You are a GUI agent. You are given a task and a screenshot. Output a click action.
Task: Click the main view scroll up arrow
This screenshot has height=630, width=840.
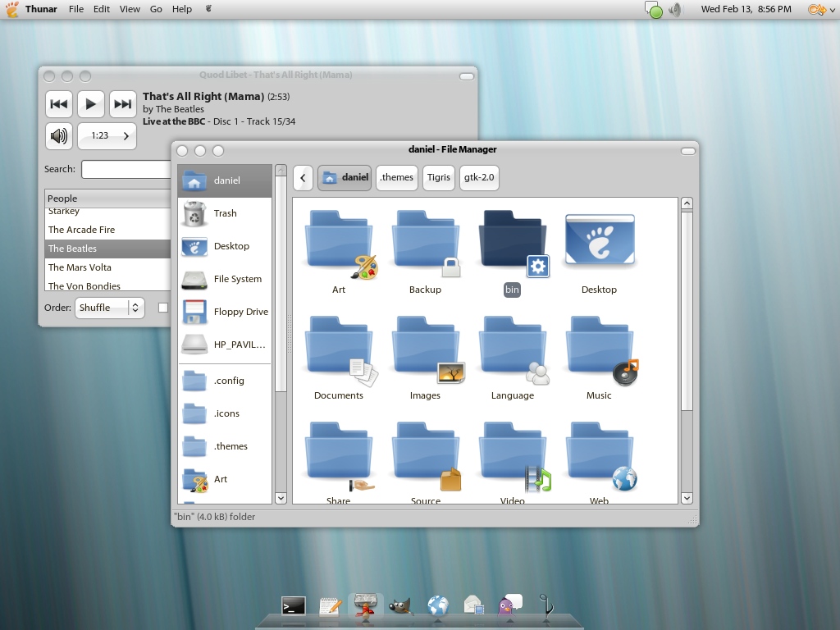[687, 203]
